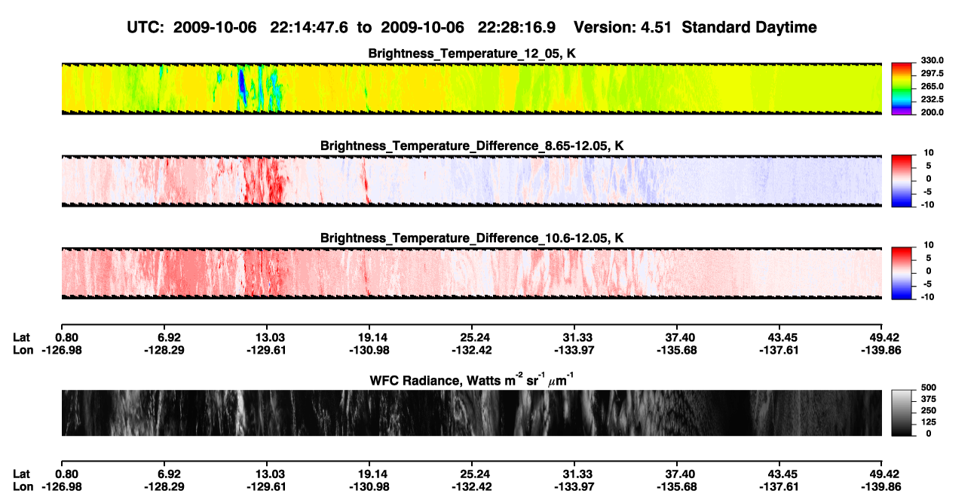Click the -10 label on the 10.6-12.05 colorbar
Image resolution: width=980 pixels, height=503 pixels.
pyautogui.click(x=929, y=296)
